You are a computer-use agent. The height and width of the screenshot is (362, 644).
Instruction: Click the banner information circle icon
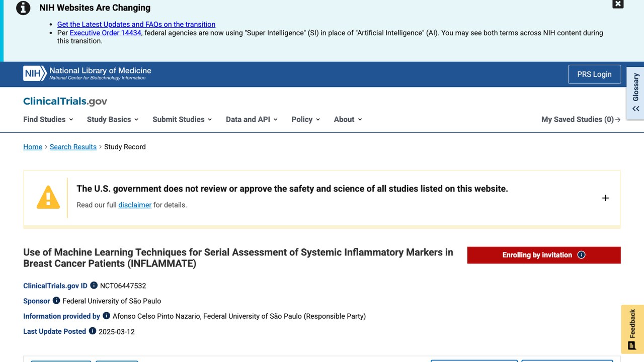point(23,8)
